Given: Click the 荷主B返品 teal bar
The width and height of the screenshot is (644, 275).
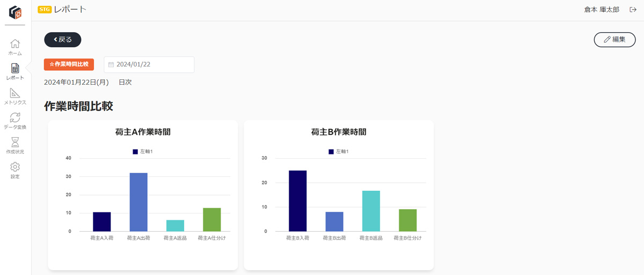Looking at the screenshot, I should tap(371, 211).
